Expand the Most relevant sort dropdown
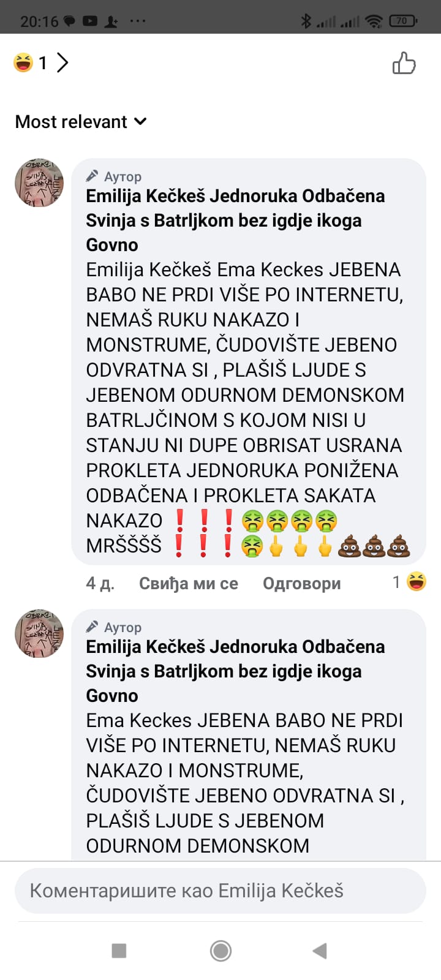The height and width of the screenshot is (980, 441). coord(81,121)
